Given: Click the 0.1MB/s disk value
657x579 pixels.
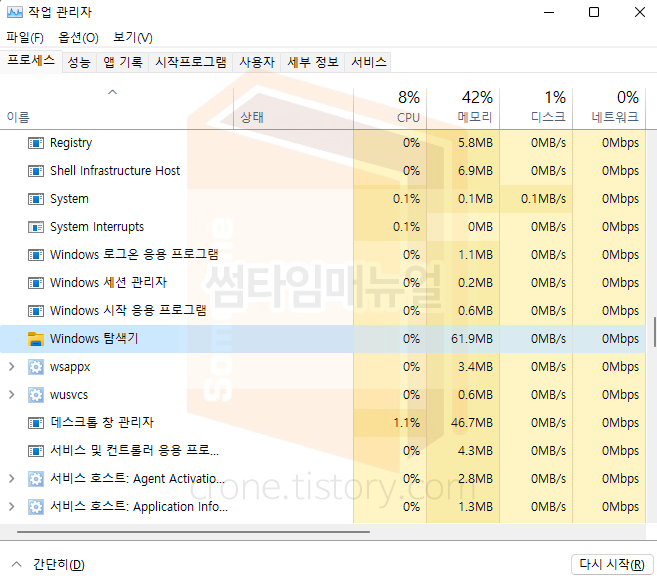Looking at the screenshot, I should tap(543, 199).
